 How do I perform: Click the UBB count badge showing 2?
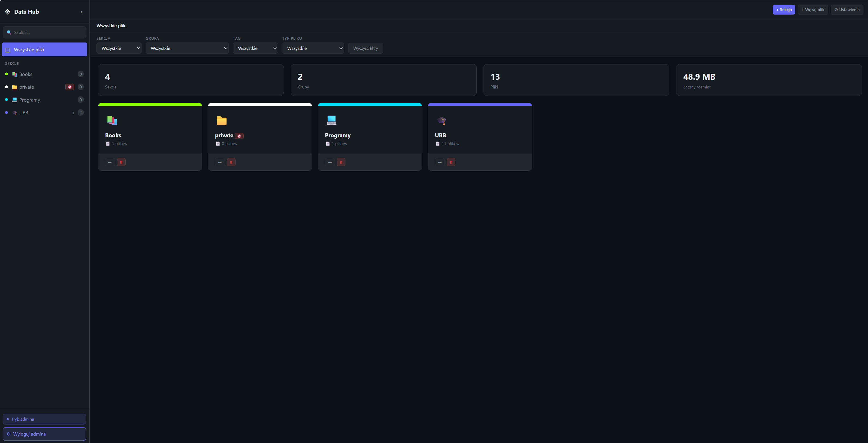[81, 113]
